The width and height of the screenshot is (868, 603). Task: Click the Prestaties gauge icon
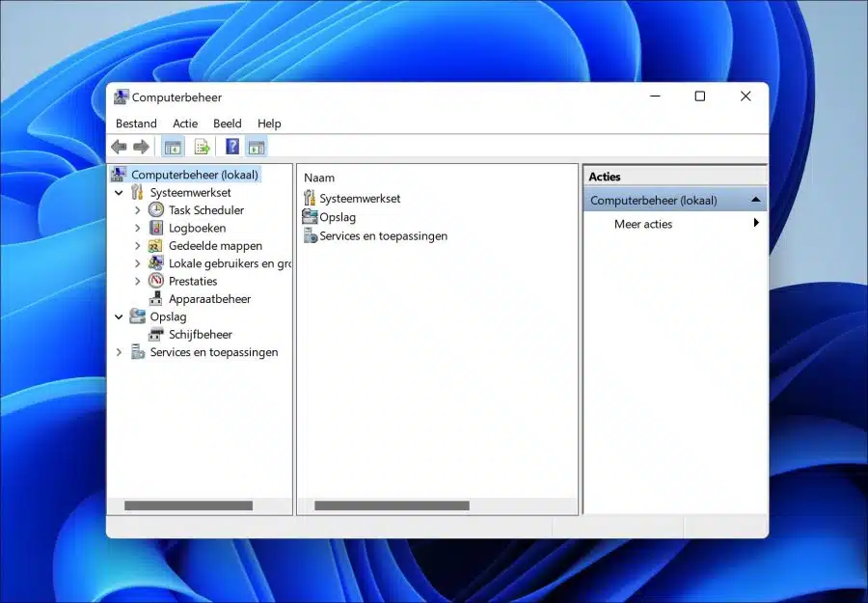[156, 281]
